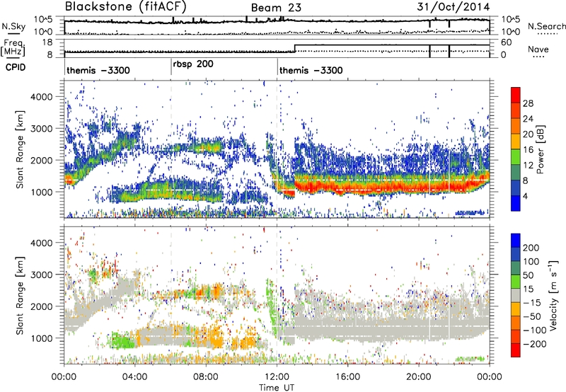Screen dimensions: 566x392
Task: Click the 'Power [dB]' color bar label
Action: pyautogui.click(x=540, y=149)
